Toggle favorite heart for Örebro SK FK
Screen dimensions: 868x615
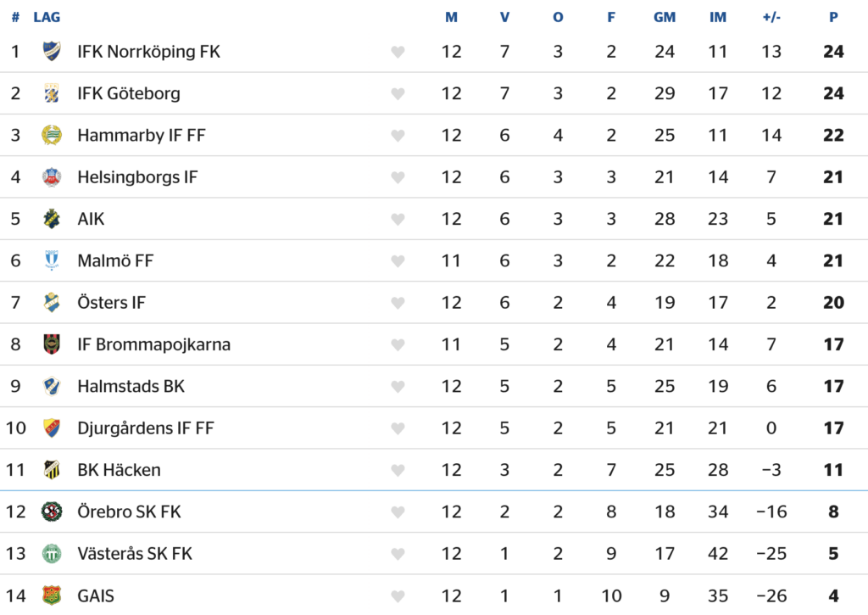coord(398,512)
